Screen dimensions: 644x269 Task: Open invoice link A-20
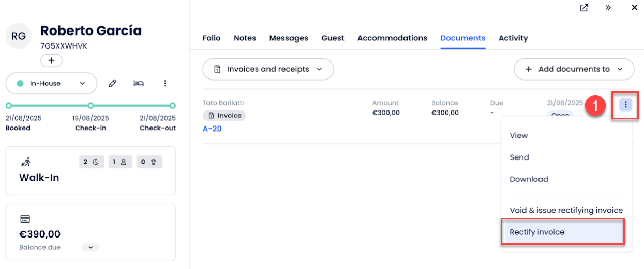(x=212, y=129)
